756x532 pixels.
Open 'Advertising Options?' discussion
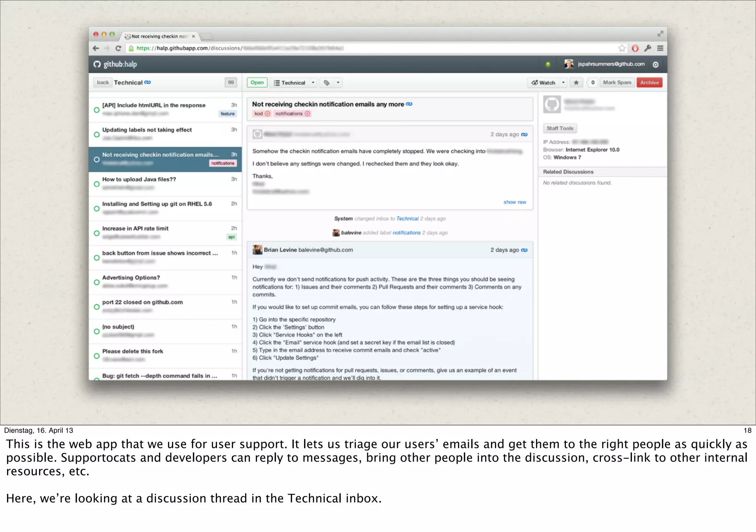pyautogui.click(x=165, y=282)
